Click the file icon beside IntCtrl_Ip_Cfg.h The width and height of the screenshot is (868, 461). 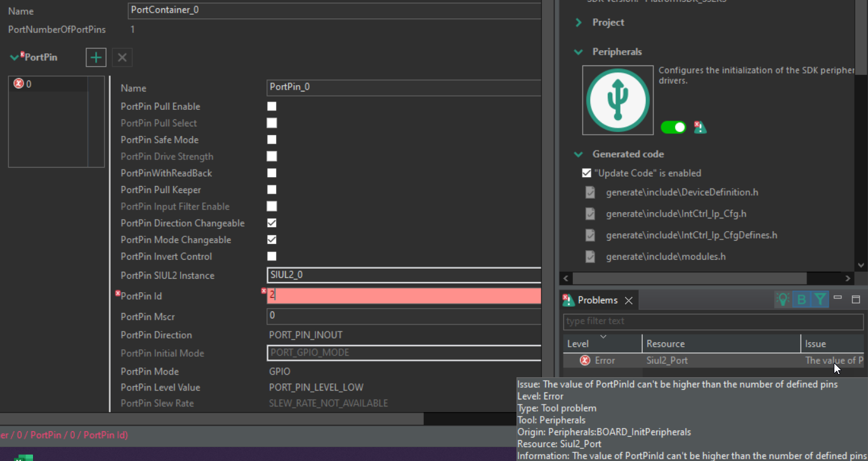click(x=590, y=214)
